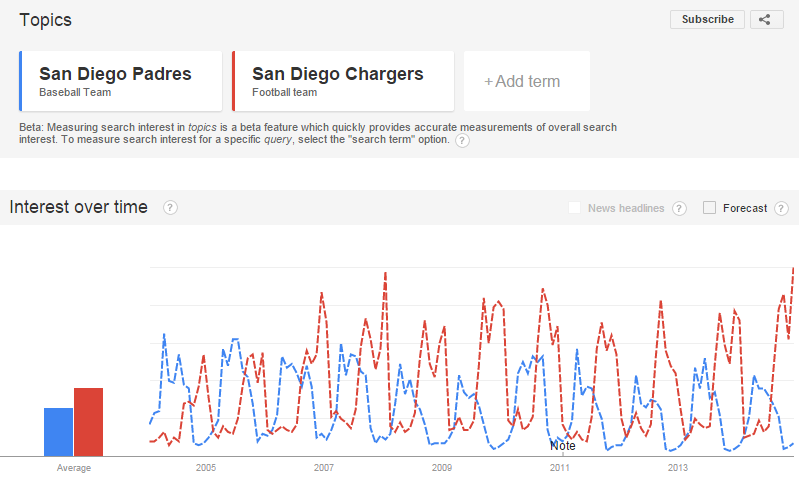Screen dimensions: 800x482
Task: Open the Note marker on the chart
Action: (563, 446)
